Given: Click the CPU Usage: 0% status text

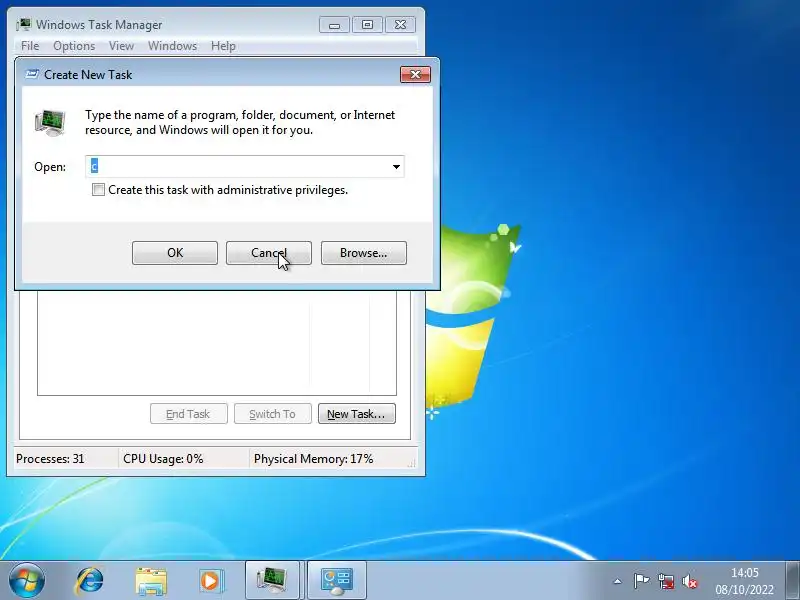Looking at the screenshot, I should tap(163, 459).
